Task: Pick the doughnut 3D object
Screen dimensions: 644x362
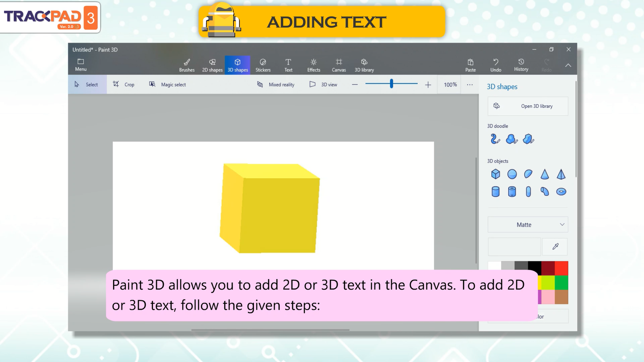Action: 561,191
